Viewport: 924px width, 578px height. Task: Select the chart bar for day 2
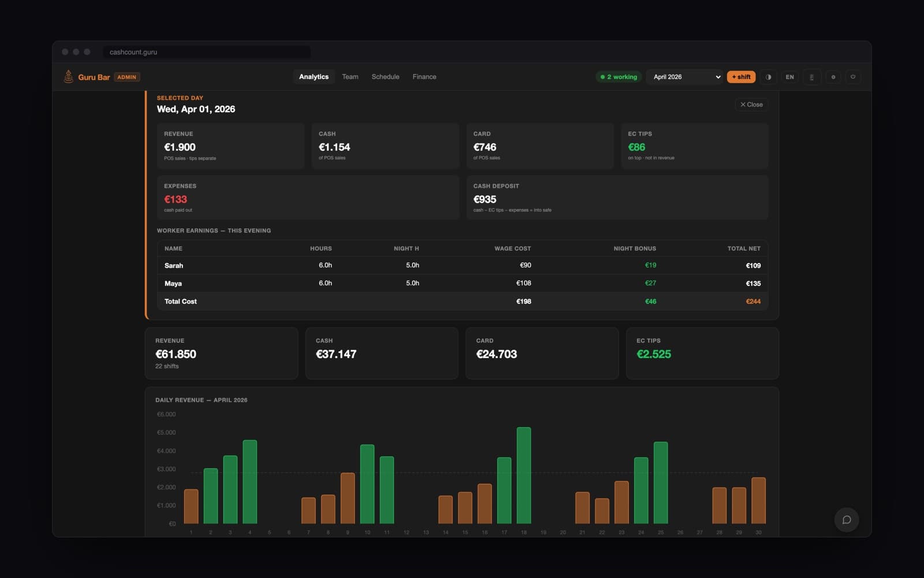tap(211, 496)
